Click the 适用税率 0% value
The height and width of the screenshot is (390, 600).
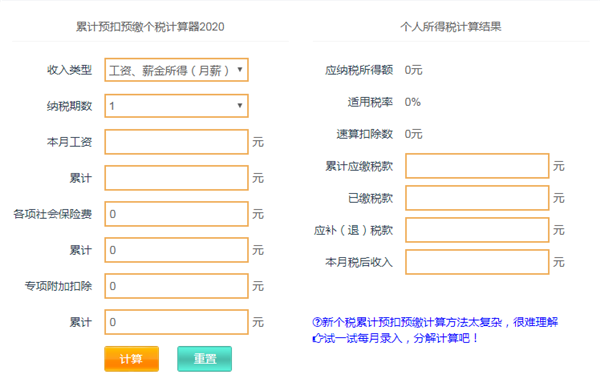pyautogui.click(x=412, y=102)
